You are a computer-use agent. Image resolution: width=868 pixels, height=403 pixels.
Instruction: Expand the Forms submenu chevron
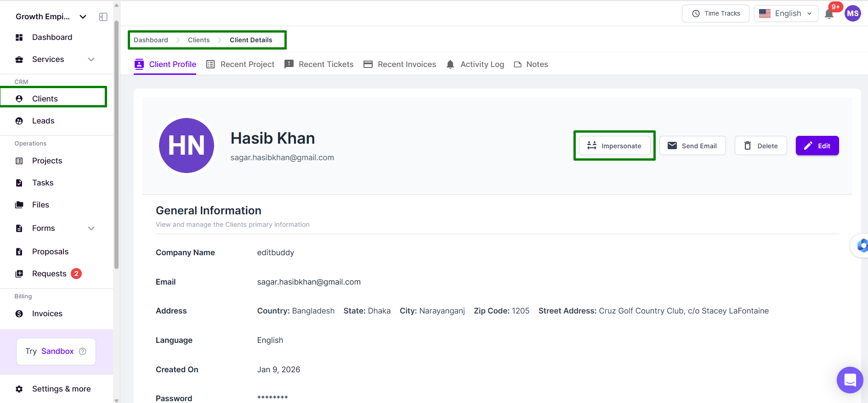91,229
